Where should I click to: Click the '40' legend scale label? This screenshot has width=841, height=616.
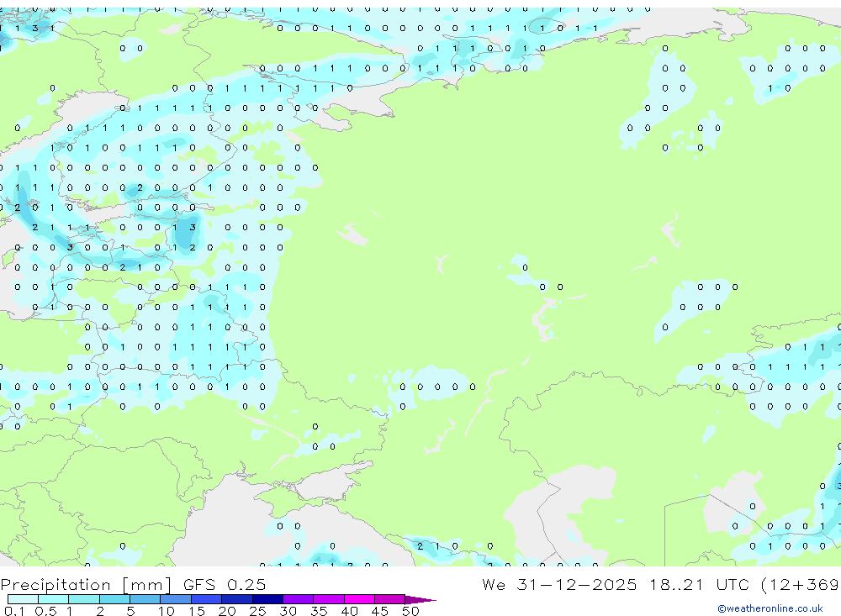click(x=349, y=611)
